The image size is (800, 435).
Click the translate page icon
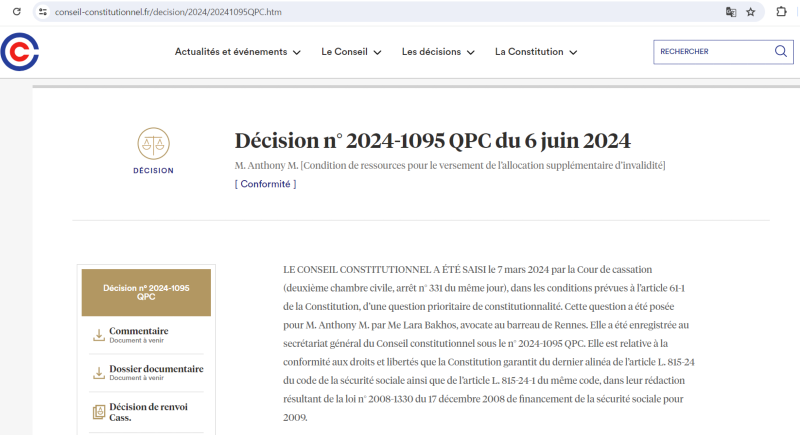[x=731, y=12]
